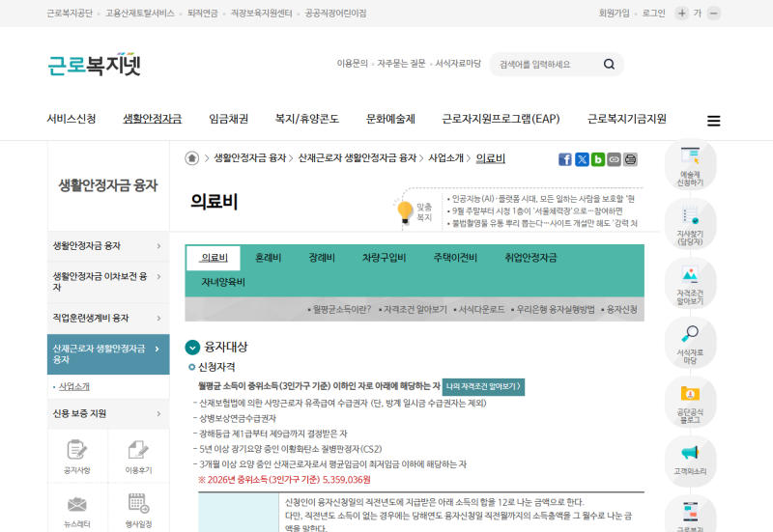The image size is (773, 532).
Task: Click the 사업소개 sidebar sub-item
Action: click(74, 386)
